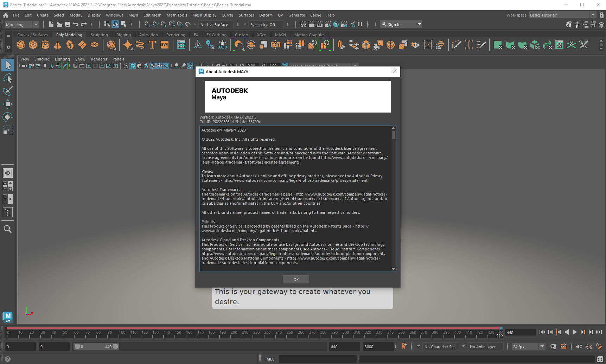Expand the No Character Set dropdown arrow

tap(418, 346)
